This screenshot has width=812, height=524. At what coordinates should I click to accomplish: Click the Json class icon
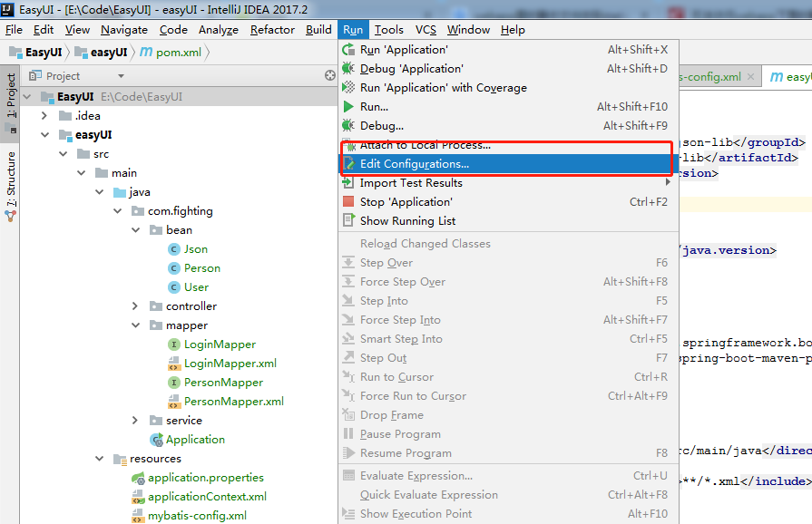[174, 249]
